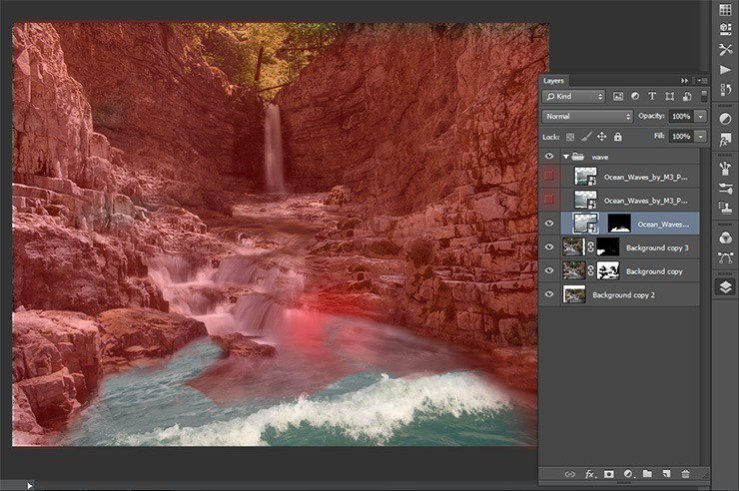Image resolution: width=739 pixels, height=491 pixels.
Task: Enable the type layer filter icon
Action: coord(652,96)
